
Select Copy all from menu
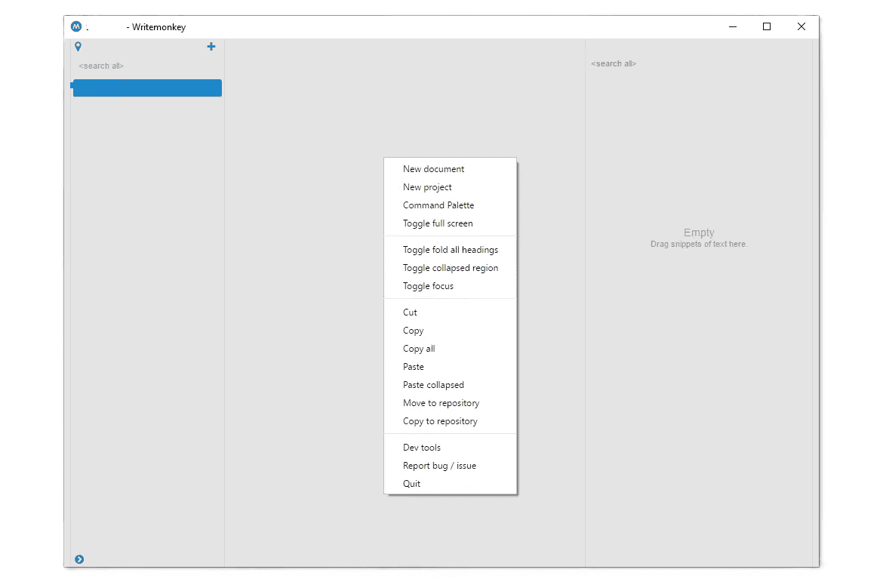[x=450, y=348]
